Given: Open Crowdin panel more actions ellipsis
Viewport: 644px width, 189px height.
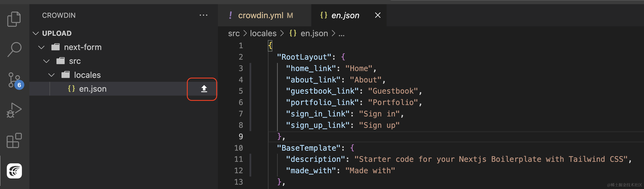Looking at the screenshot, I should tap(203, 15).
